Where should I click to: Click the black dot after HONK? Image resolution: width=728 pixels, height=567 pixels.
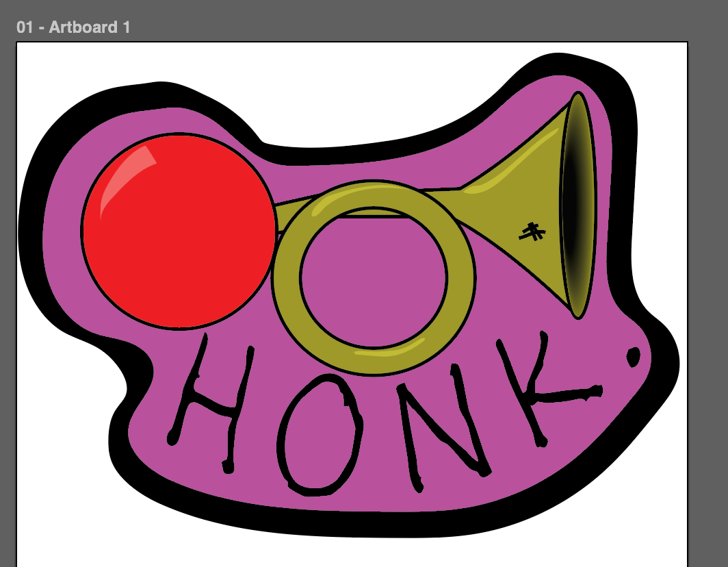pos(631,357)
